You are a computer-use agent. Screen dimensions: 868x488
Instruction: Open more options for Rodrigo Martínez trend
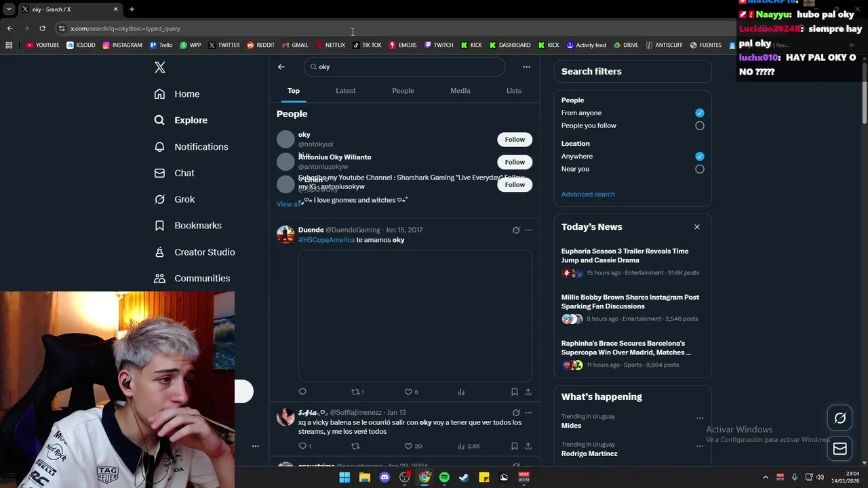[x=700, y=446]
